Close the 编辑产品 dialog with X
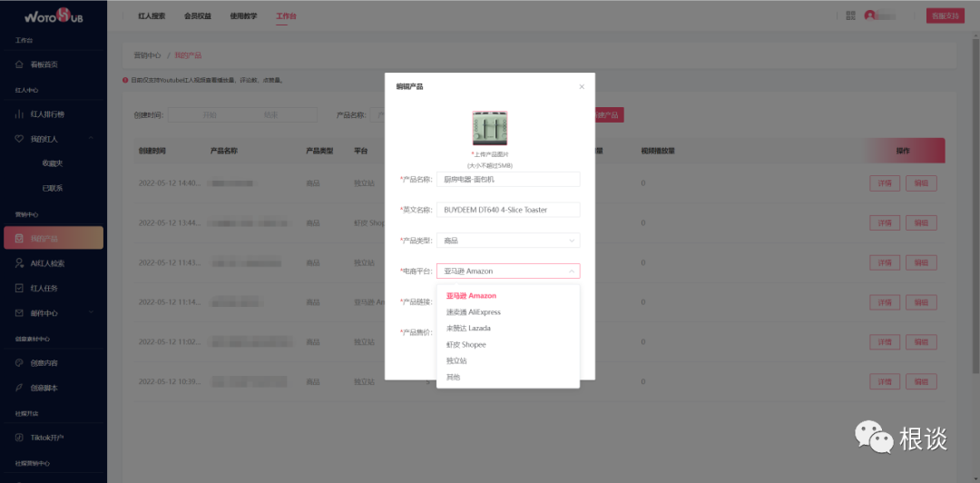This screenshot has width=980, height=483. click(x=582, y=86)
